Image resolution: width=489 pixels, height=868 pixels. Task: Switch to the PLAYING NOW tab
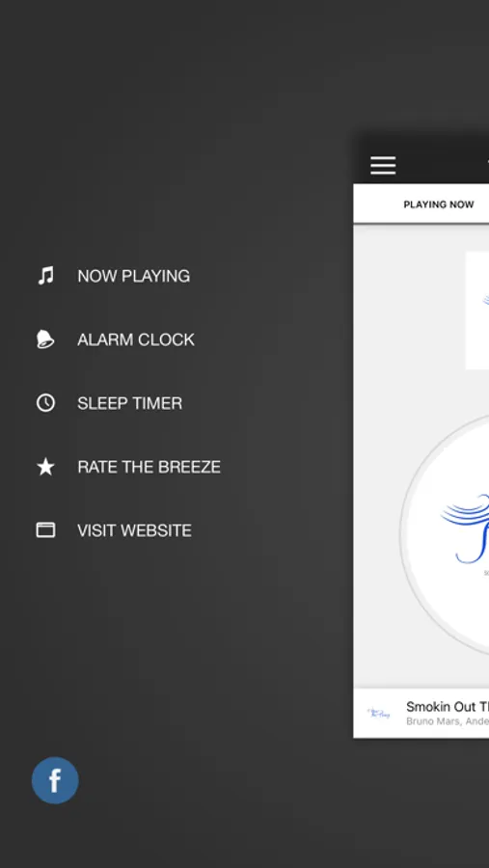pyautogui.click(x=439, y=204)
